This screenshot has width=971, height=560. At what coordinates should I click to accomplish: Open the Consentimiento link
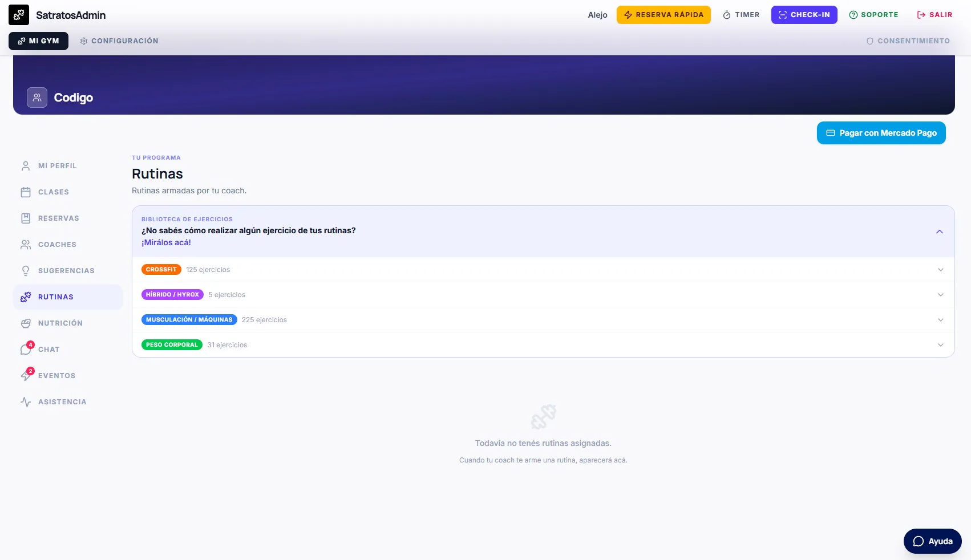(908, 41)
